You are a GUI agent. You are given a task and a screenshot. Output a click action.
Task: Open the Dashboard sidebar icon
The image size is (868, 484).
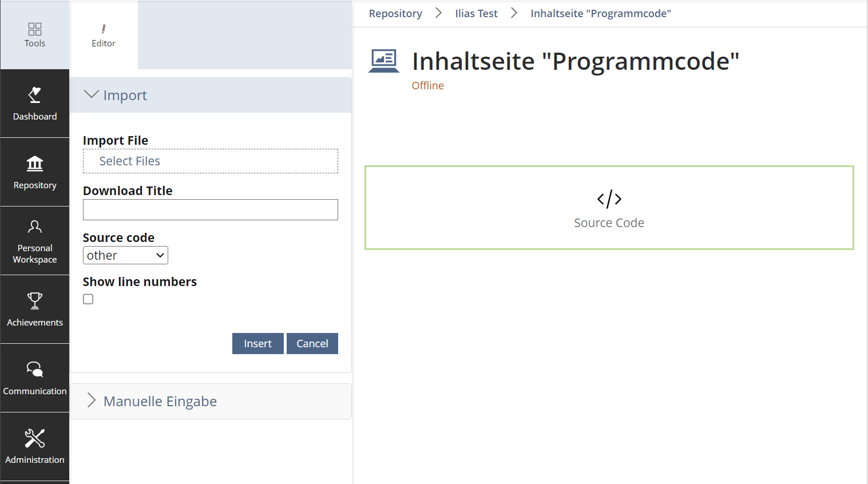35,95
